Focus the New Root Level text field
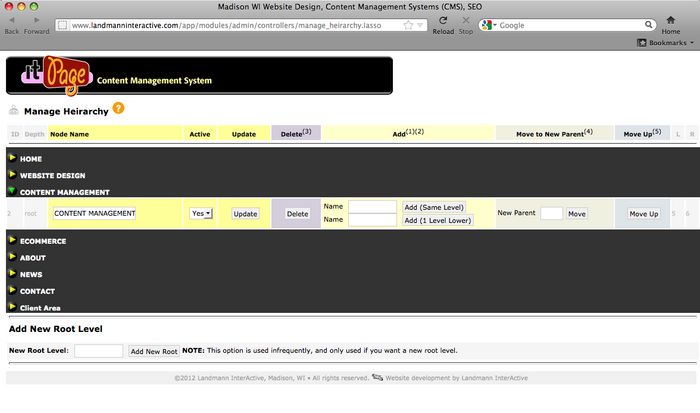 point(98,351)
